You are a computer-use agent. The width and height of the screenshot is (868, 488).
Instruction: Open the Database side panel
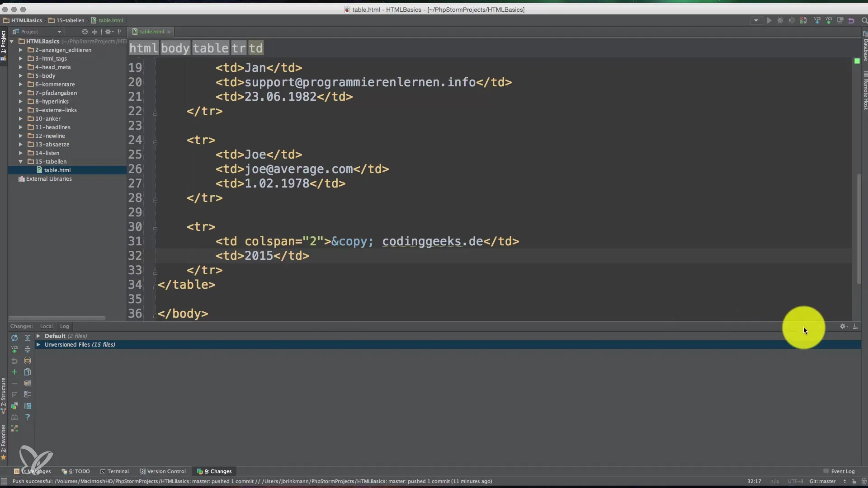(x=865, y=47)
